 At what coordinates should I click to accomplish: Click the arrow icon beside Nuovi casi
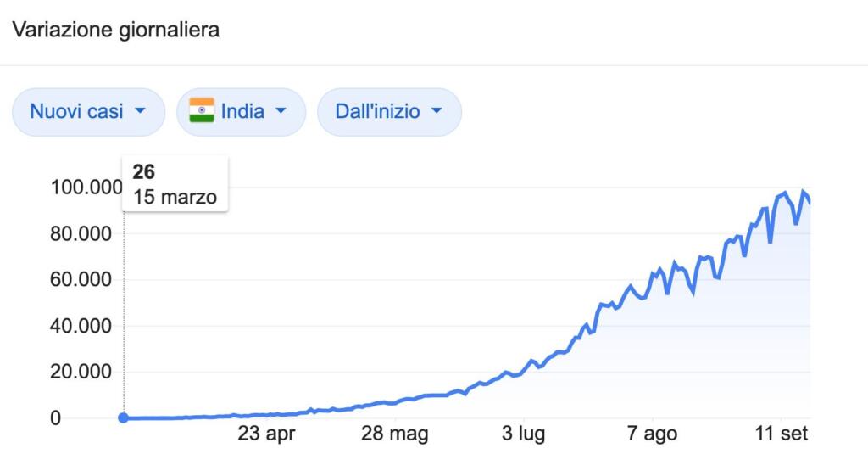140,111
